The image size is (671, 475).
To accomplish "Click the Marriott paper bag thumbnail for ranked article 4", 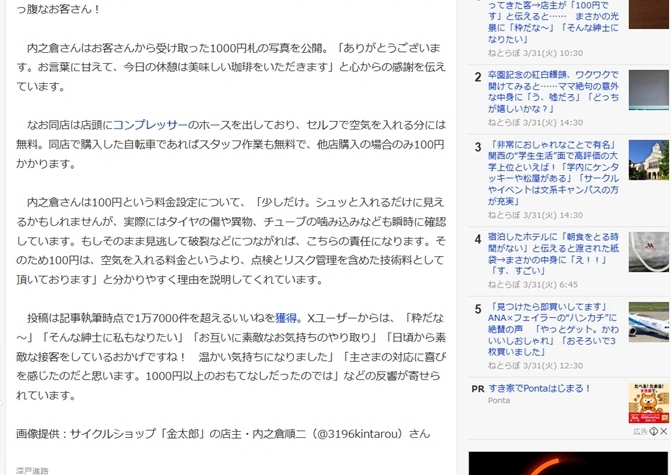I will coord(649,252).
